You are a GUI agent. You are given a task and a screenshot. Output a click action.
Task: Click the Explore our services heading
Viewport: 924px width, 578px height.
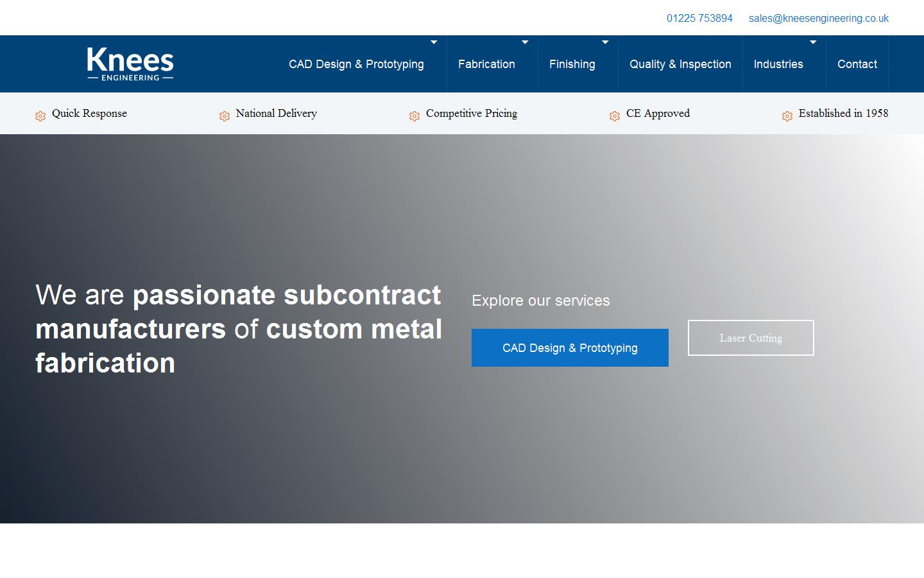tap(541, 301)
